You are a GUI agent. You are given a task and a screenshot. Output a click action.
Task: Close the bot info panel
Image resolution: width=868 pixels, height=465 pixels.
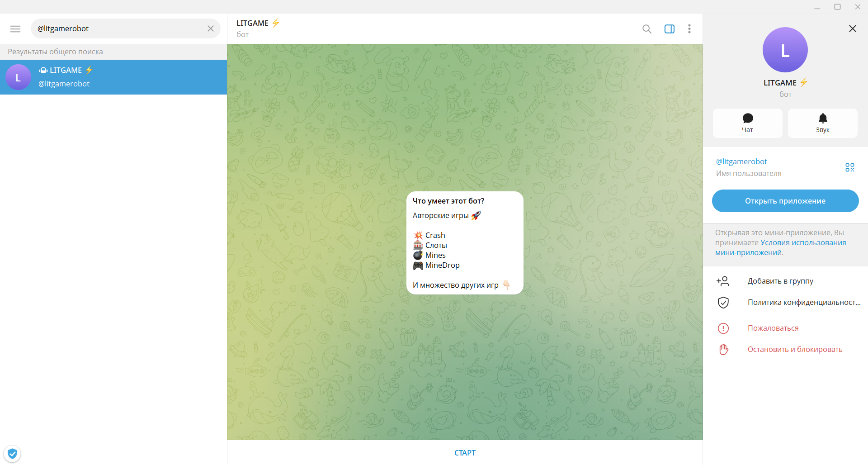pos(853,28)
